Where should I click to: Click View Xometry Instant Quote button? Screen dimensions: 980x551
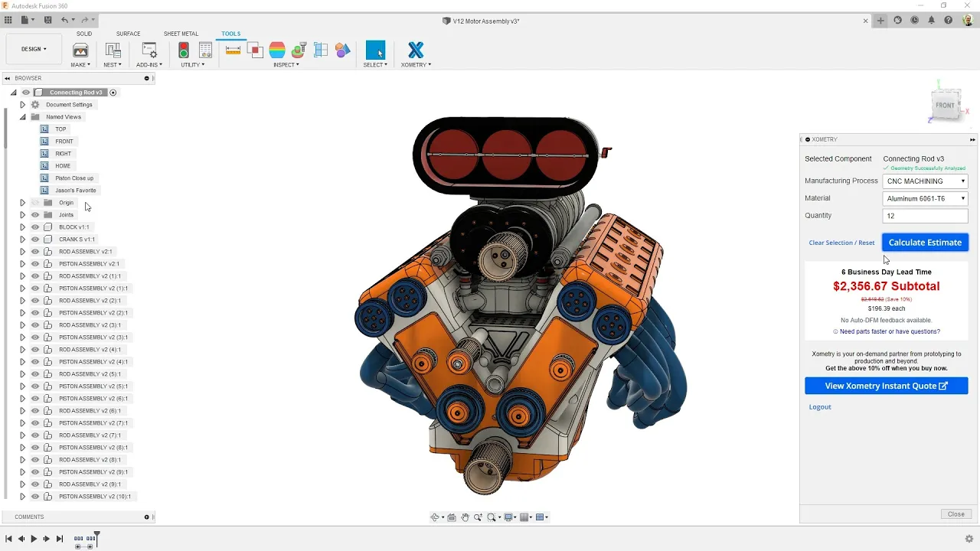pyautogui.click(x=886, y=386)
